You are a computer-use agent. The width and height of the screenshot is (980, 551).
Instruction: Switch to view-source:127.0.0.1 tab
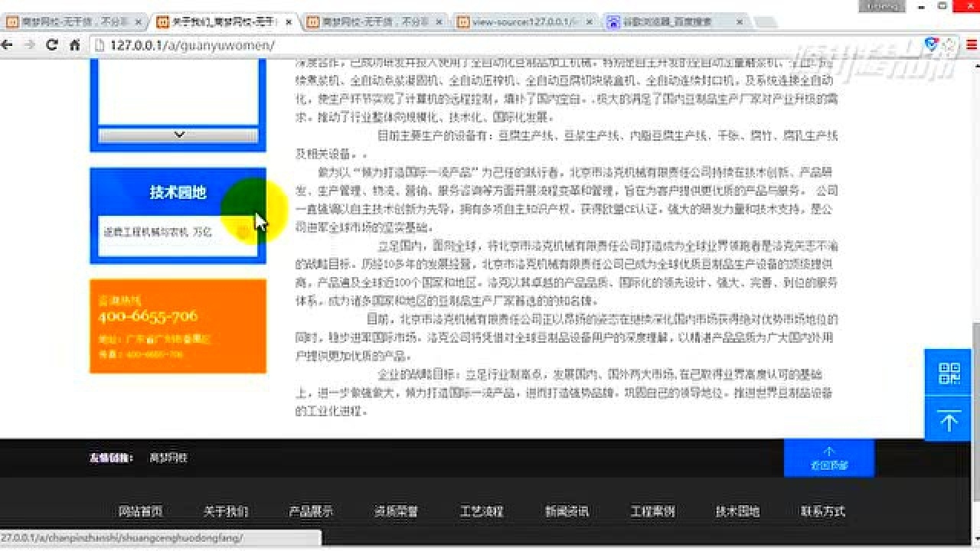coord(524,22)
